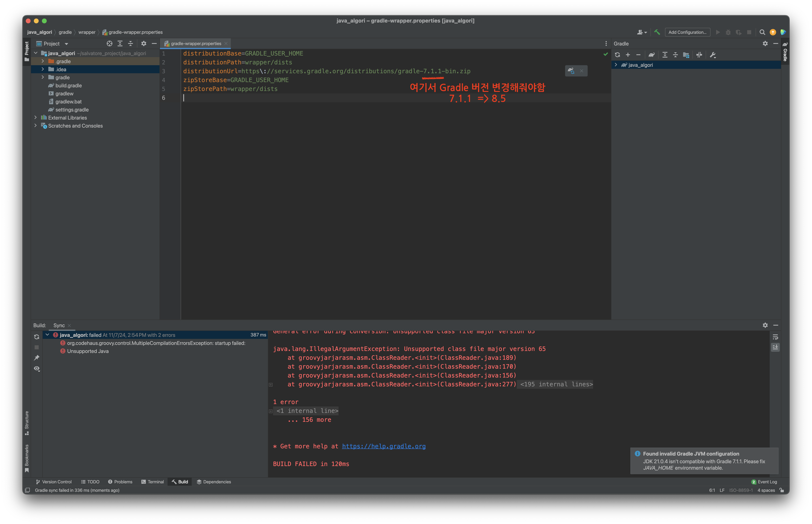The height and width of the screenshot is (524, 812).
Task: Select opened file locate target icon
Action: (109, 43)
